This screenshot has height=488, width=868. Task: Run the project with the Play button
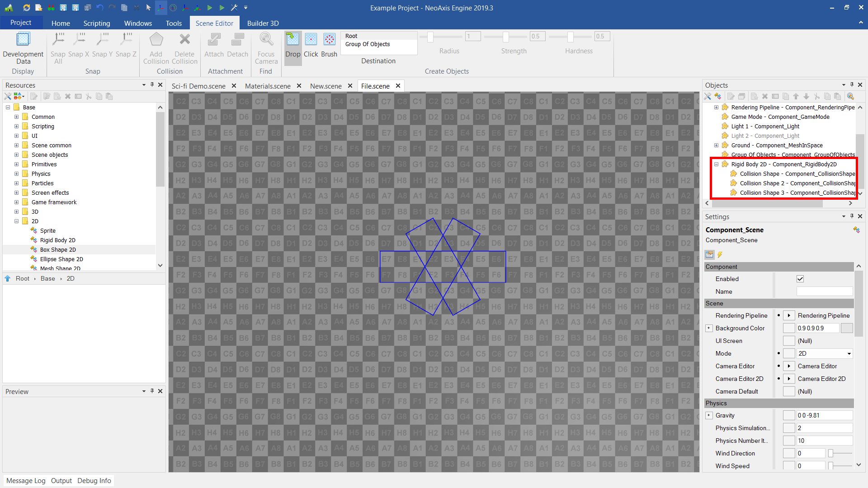[x=209, y=7]
